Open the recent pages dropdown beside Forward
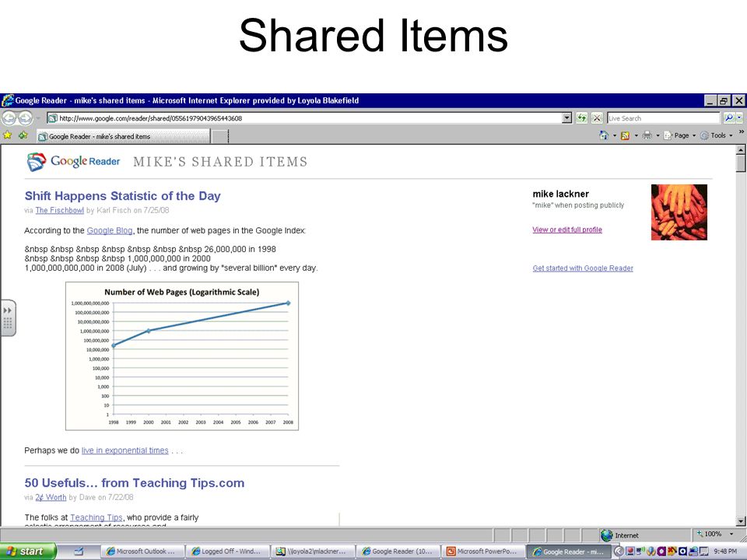This screenshot has width=747, height=560. click(x=38, y=118)
